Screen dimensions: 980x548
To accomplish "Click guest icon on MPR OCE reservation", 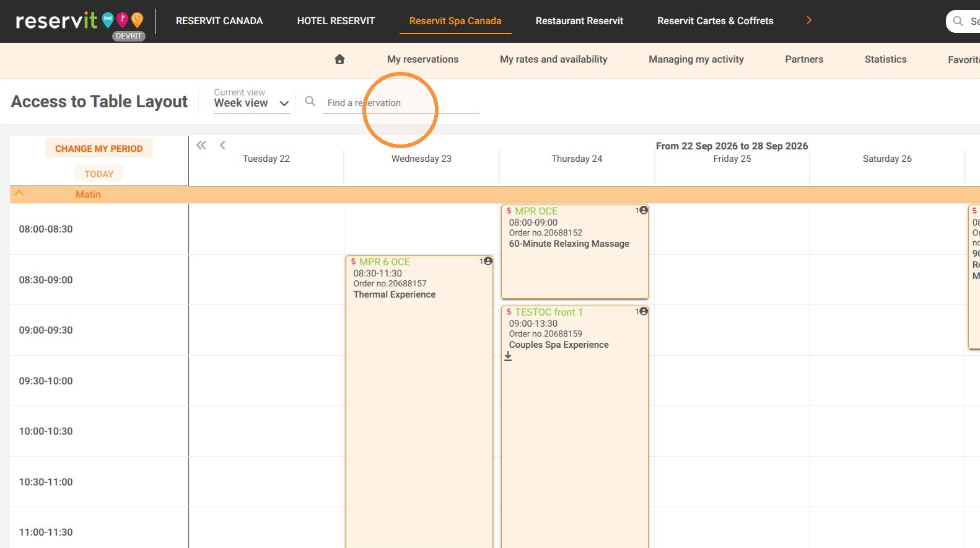I will click(x=643, y=210).
